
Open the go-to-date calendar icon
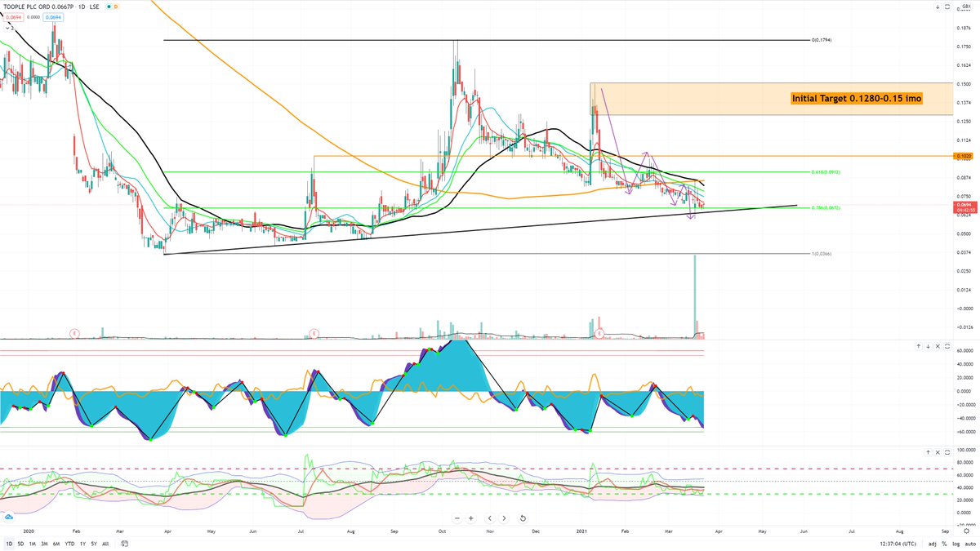[124, 543]
